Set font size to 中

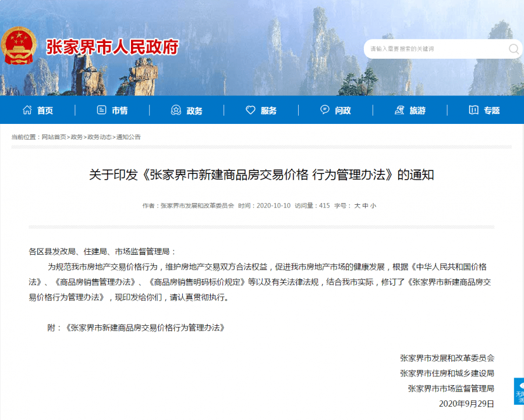[365, 206]
